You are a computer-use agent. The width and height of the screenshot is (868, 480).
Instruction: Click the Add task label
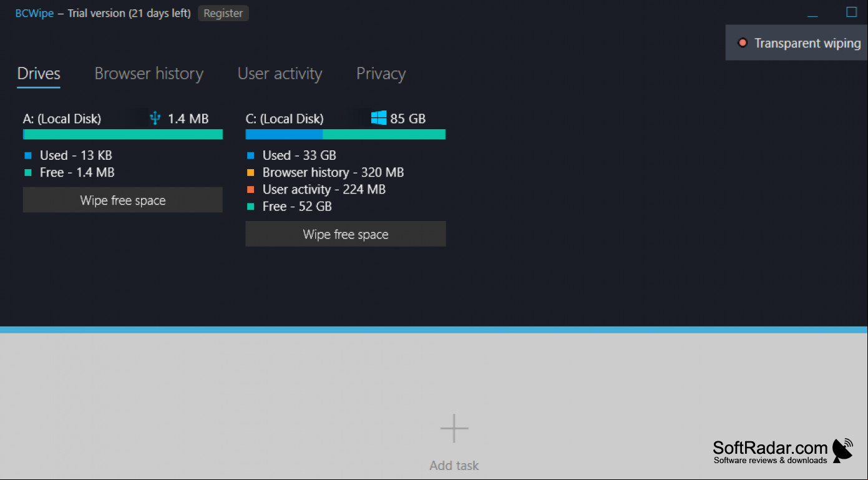click(454, 466)
